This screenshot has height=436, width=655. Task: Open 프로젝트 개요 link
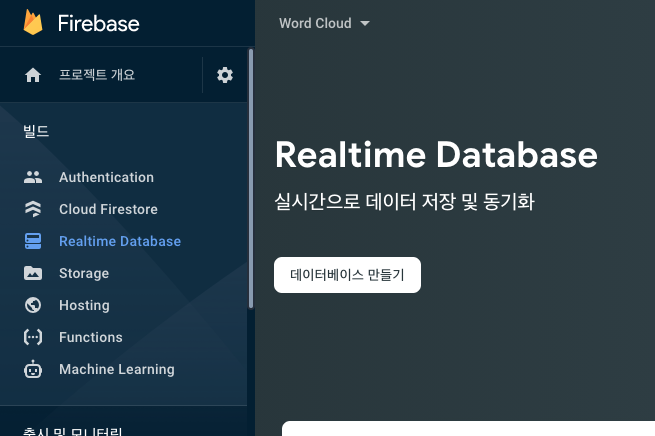pyautogui.click(x=97, y=75)
